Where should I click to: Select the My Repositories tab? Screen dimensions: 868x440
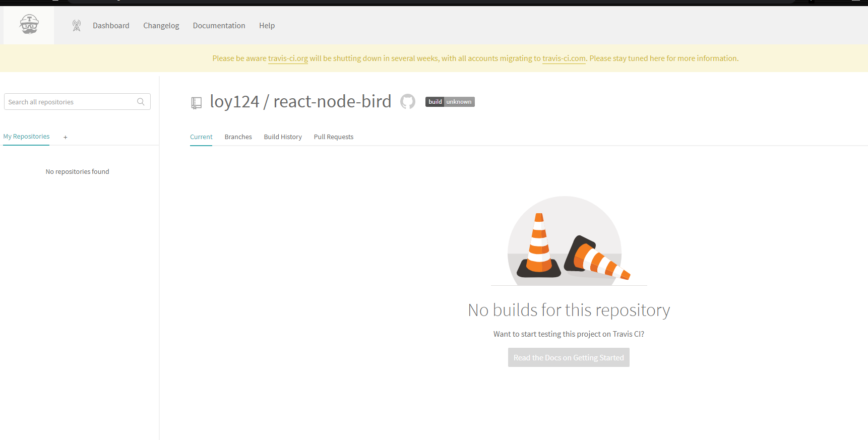[26, 137]
